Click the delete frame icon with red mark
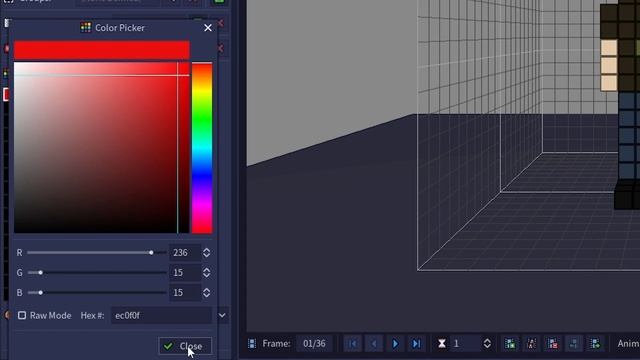The height and width of the screenshot is (360, 640). click(x=553, y=344)
